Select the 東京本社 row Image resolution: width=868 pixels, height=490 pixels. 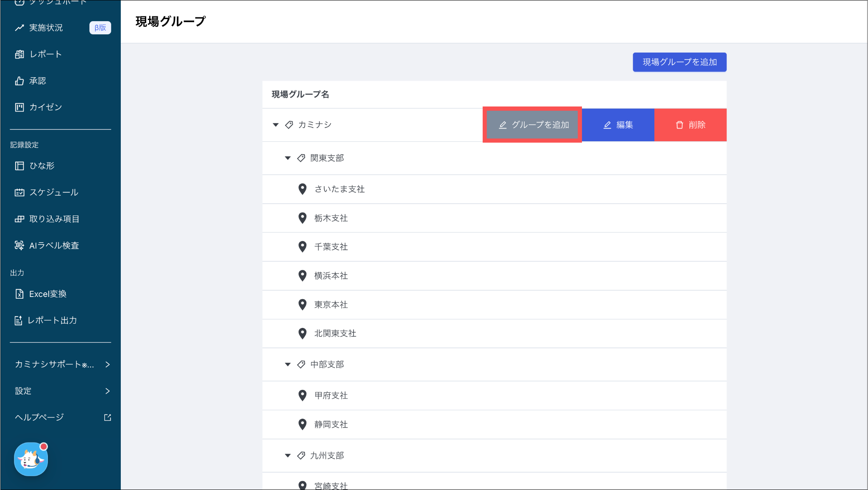coord(331,305)
